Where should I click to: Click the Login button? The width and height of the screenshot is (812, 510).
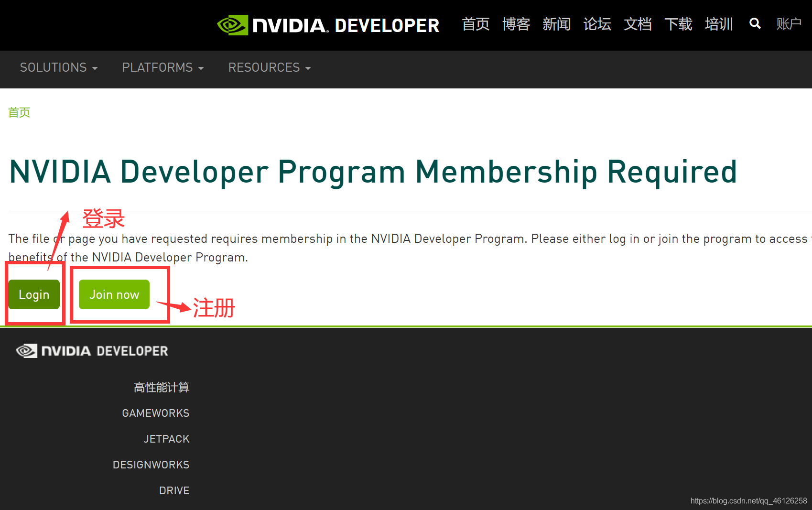[34, 294]
